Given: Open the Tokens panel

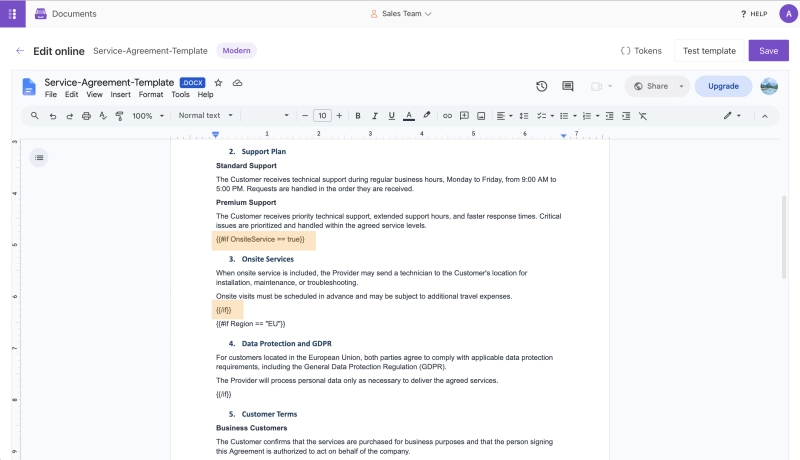Looking at the screenshot, I should [x=641, y=50].
